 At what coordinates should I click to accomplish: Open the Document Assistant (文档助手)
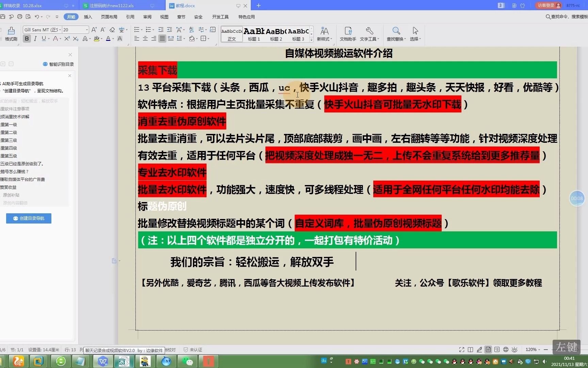pos(348,34)
